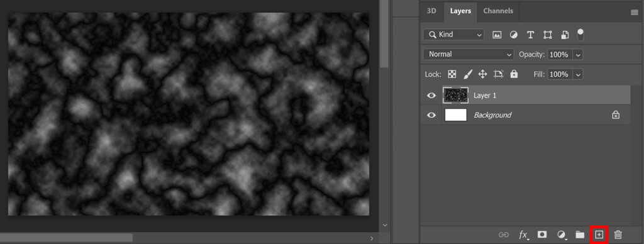Open the fx layer style menu

pyautogui.click(x=524, y=235)
